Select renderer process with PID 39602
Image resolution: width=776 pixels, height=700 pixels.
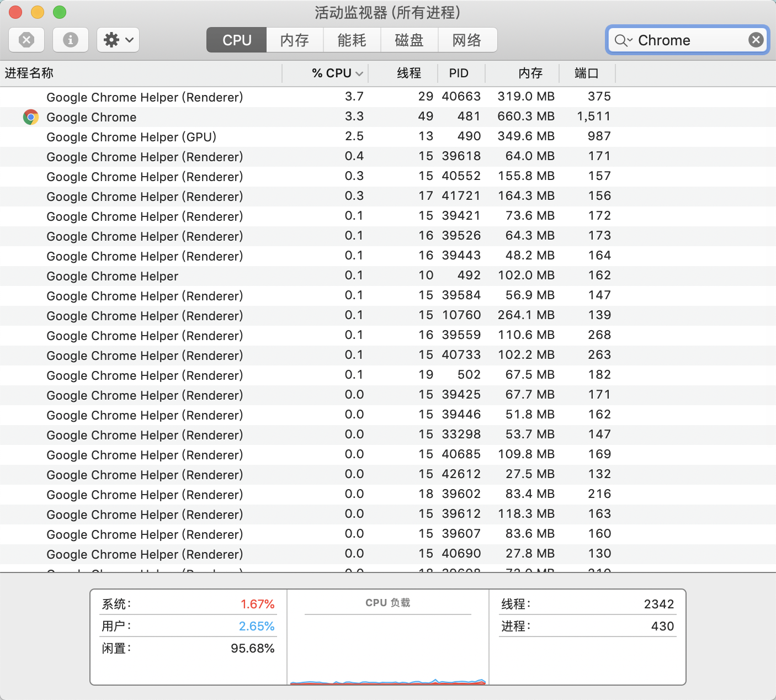tap(388, 495)
